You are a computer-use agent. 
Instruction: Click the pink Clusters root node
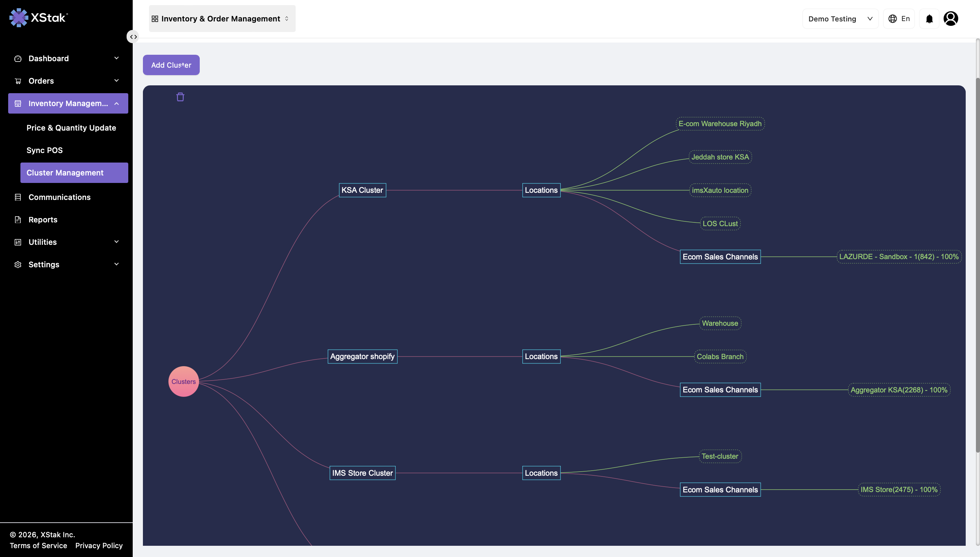pos(184,382)
